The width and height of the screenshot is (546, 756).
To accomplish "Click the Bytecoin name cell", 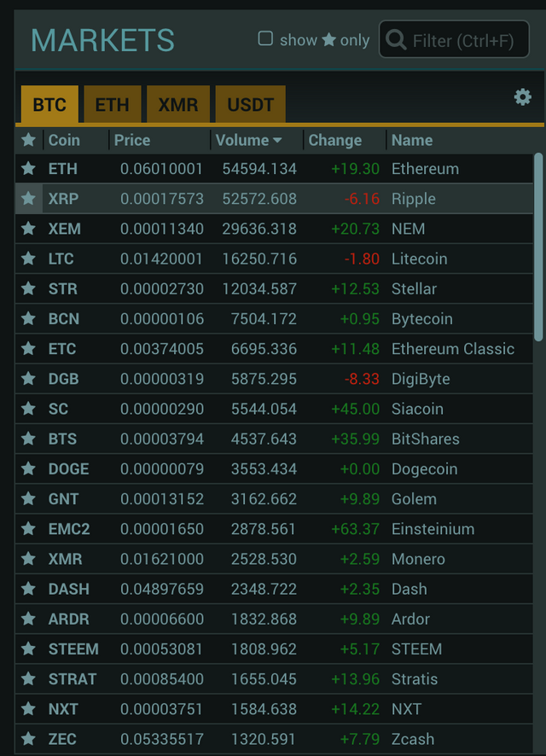I will [422, 318].
